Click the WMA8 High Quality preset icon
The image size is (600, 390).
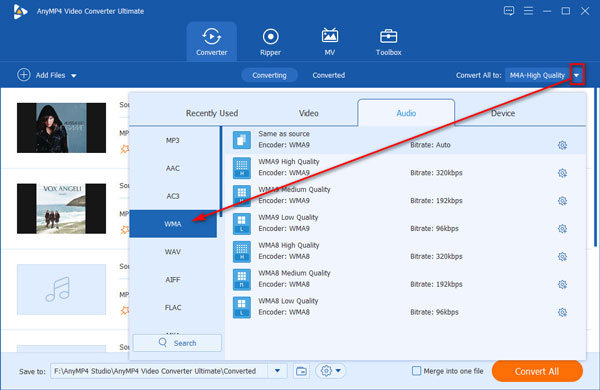[x=242, y=251]
